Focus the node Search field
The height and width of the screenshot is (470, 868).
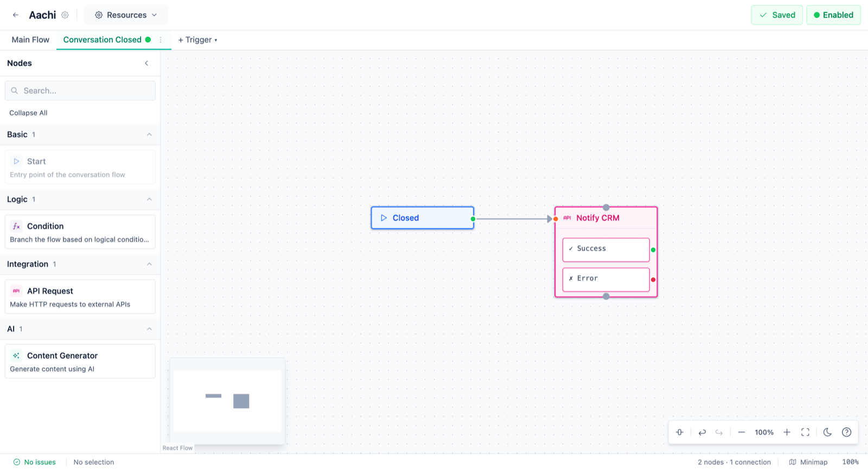(x=80, y=91)
